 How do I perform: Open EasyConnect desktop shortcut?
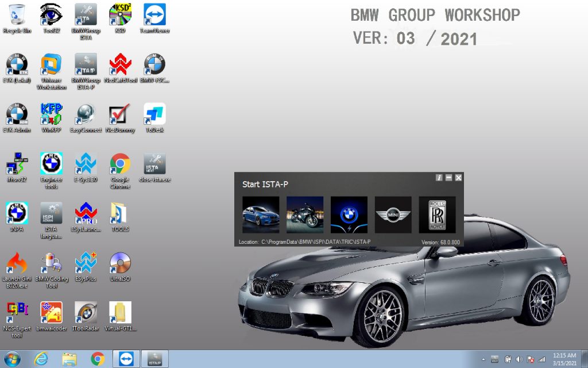point(86,118)
